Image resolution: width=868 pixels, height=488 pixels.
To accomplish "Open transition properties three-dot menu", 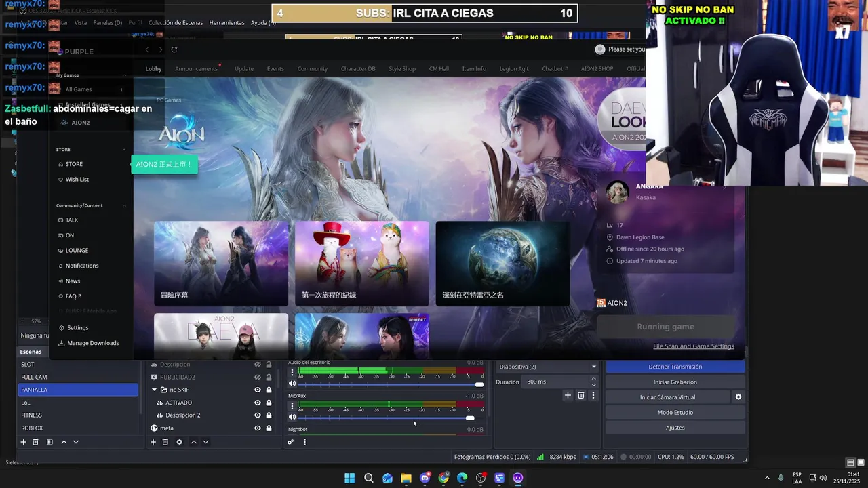I will 593,395.
